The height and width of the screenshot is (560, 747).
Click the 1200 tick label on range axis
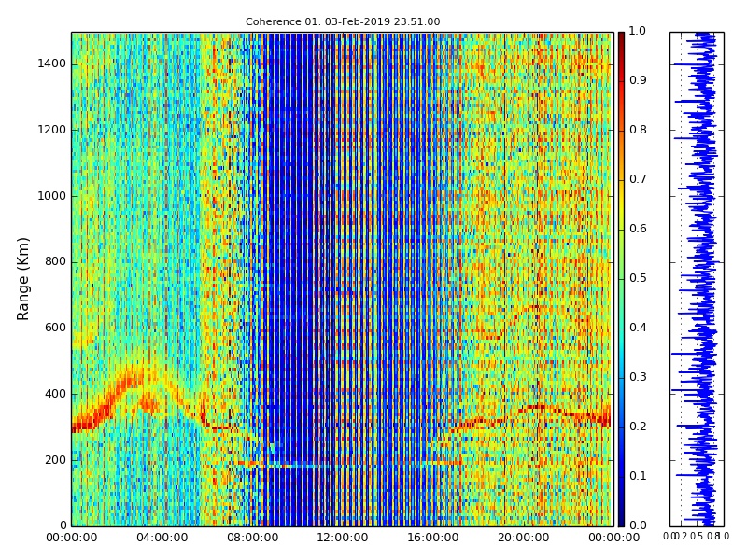52,130
